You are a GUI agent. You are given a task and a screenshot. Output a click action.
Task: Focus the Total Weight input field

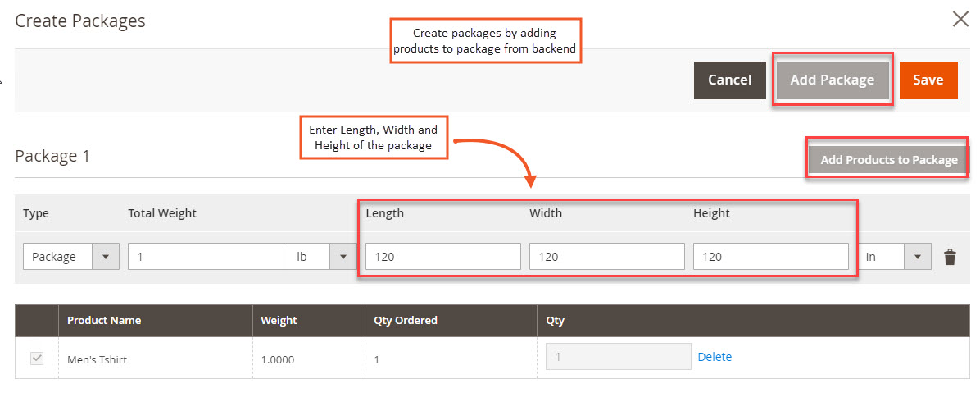(x=208, y=257)
